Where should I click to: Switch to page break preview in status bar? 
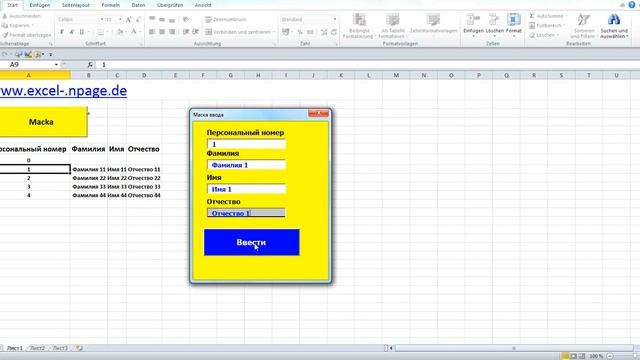click(x=582, y=356)
